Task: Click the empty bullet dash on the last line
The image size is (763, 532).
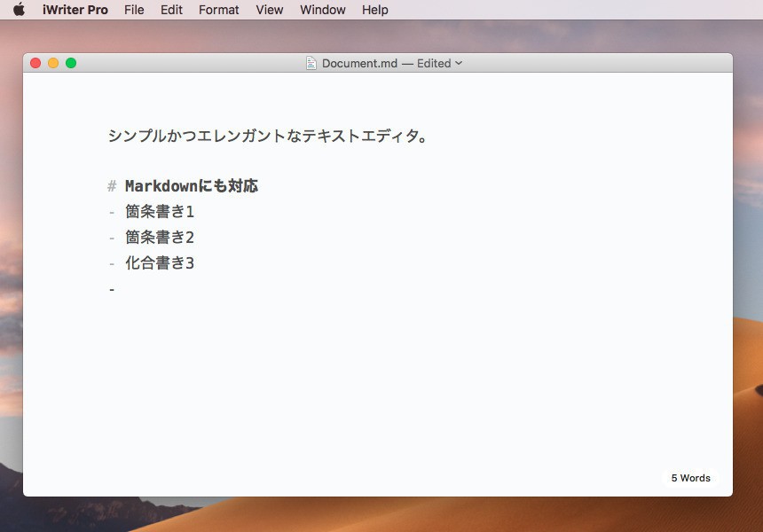Action: pyautogui.click(x=112, y=289)
